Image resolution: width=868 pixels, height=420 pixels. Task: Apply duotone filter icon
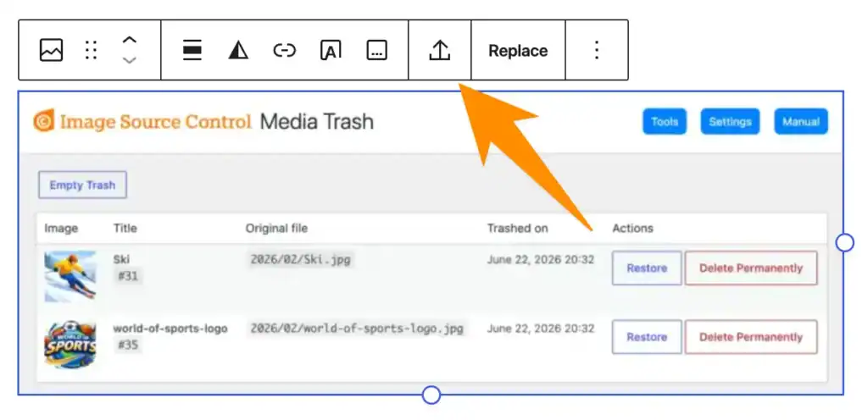238,50
